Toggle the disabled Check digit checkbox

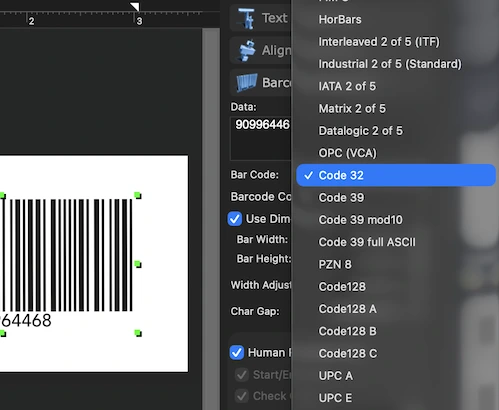point(241,396)
